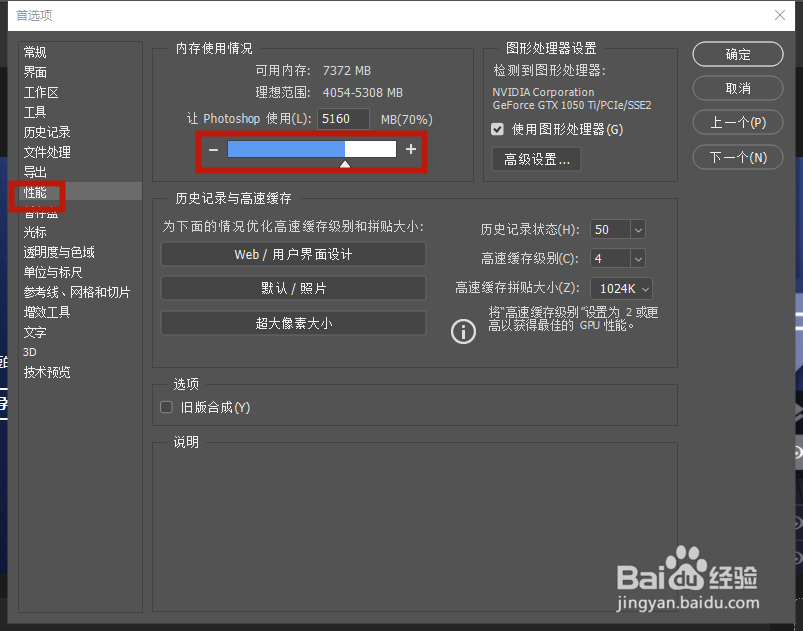Image resolution: width=803 pixels, height=631 pixels.
Task: Click the minus icon to decrease memory usage
Action: (x=212, y=149)
